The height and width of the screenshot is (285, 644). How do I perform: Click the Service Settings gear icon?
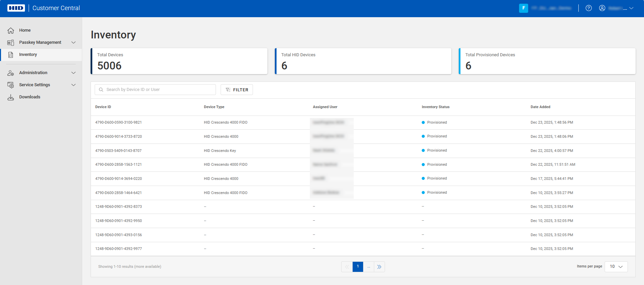pyautogui.click(x=11, y=85)
